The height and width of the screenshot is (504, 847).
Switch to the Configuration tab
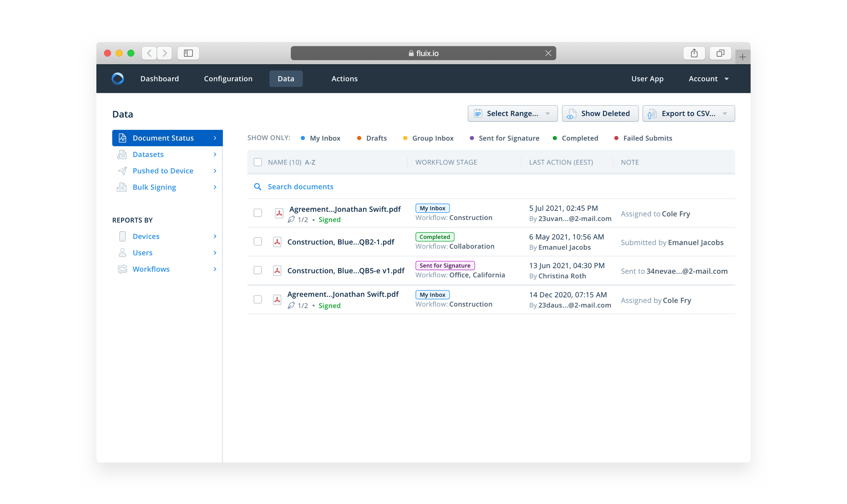coord(228,79)
